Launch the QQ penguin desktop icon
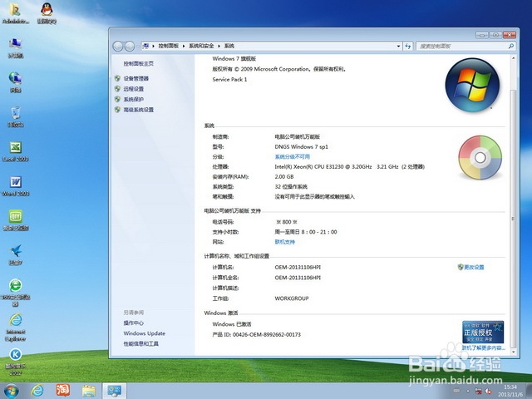Viewport: 532px width, 399px height. (47, 13)
